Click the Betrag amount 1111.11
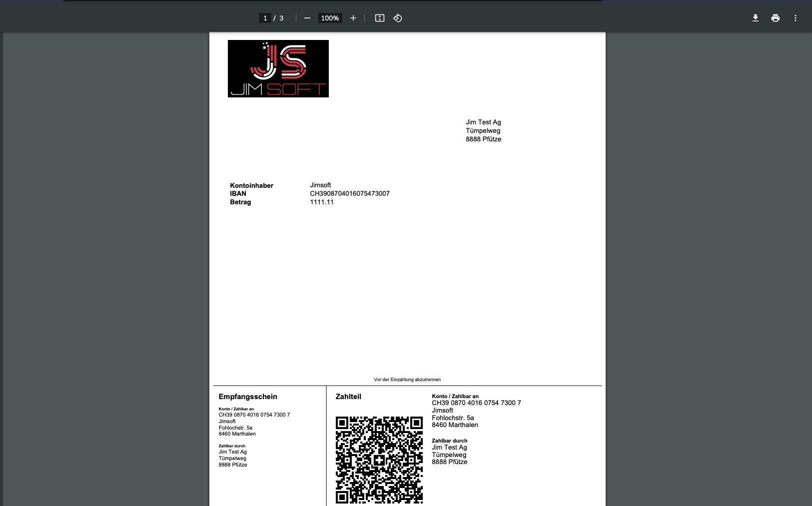This screenshot has width=812, height=506. (x=322, y=202)
